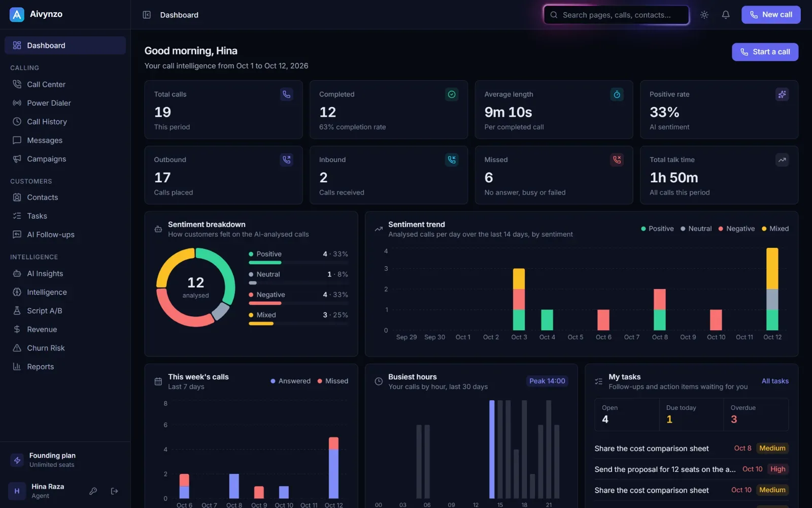Viewport: 812px width, 508px height.
Task: Click the Churn Risk warning icon
Action: (x=17, y=348)
